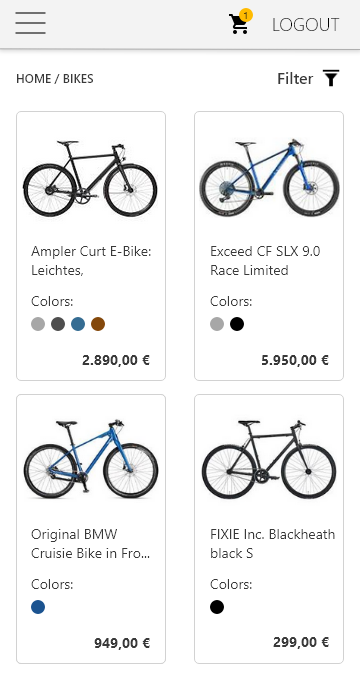
Task: Log out via the LOGOUT link
Action: point(305,25)
